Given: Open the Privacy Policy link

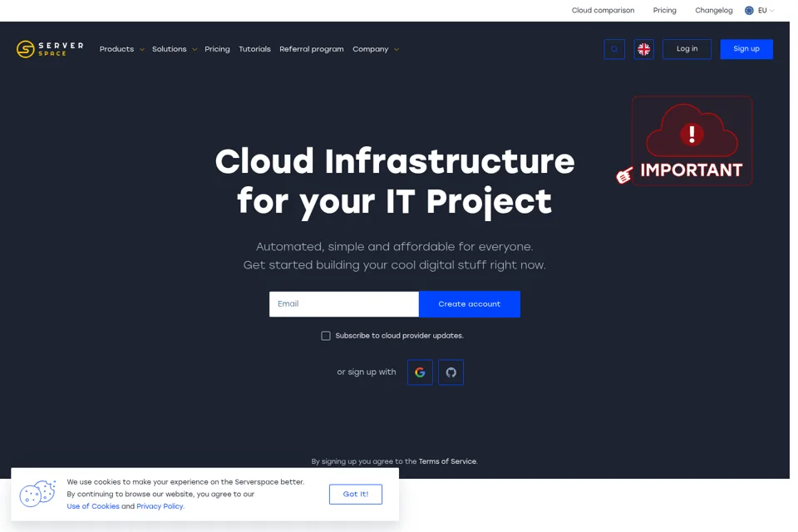Looking at the screenshot, I should 160,506.
